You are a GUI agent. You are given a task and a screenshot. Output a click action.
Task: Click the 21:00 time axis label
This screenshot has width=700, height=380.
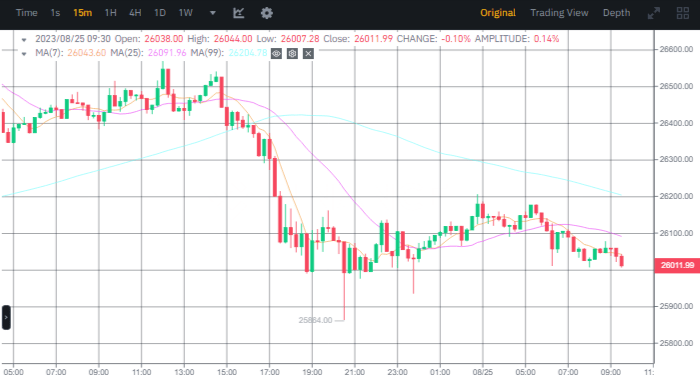click(355, 372)
